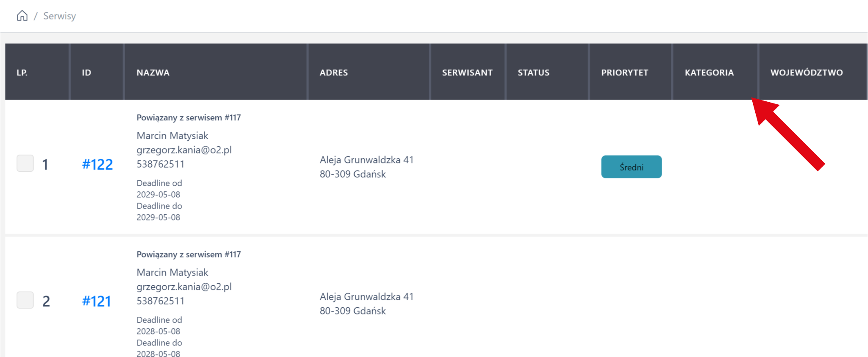The width and height of the screenshot is (868, 357).
Task: Open service #122 details link
Action: [97, 165]
